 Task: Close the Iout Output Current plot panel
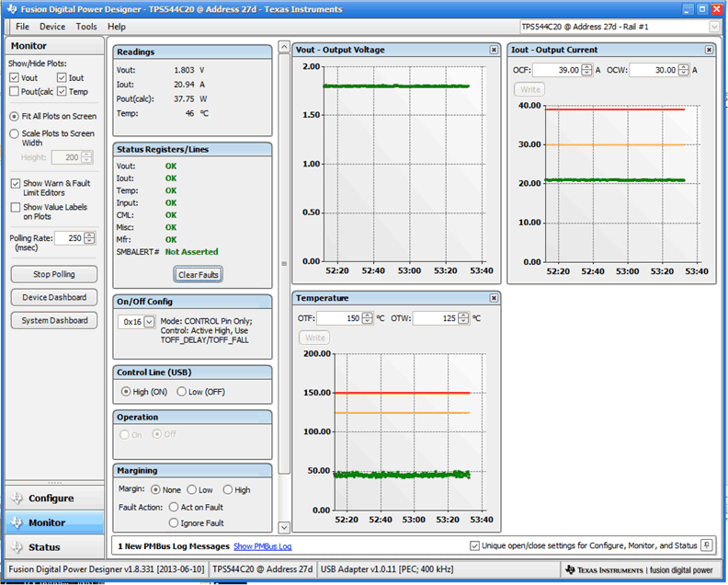point(711,50)
